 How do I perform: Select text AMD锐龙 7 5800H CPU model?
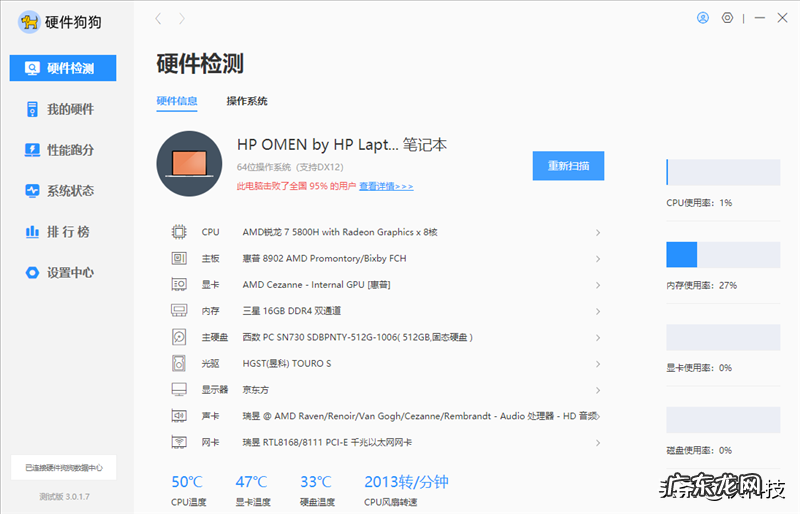[340, 232]
